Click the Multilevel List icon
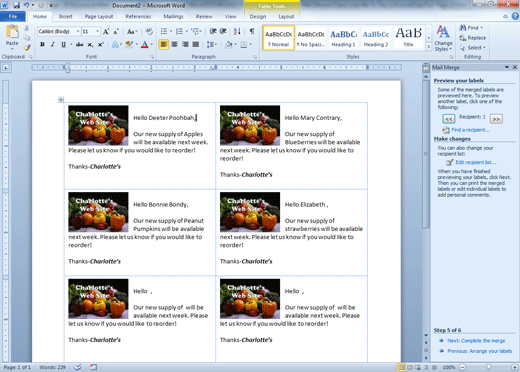Screen dimensions: 520x372 click(195, 31)
